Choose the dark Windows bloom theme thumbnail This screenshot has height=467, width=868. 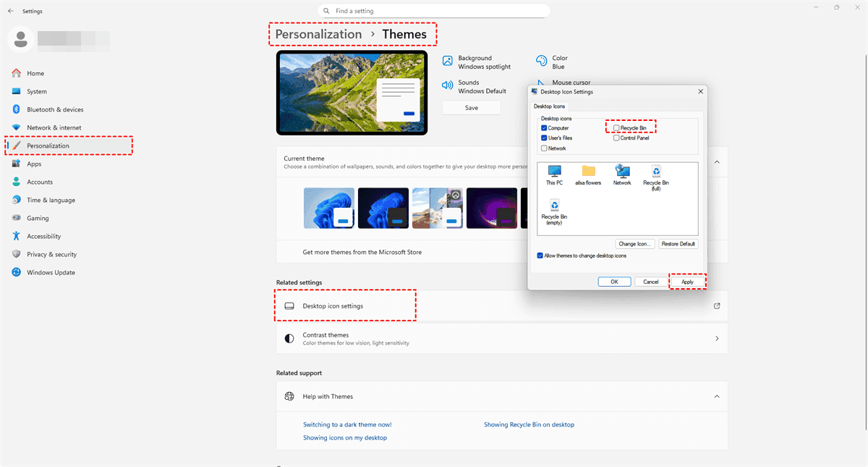pos(383,209)
